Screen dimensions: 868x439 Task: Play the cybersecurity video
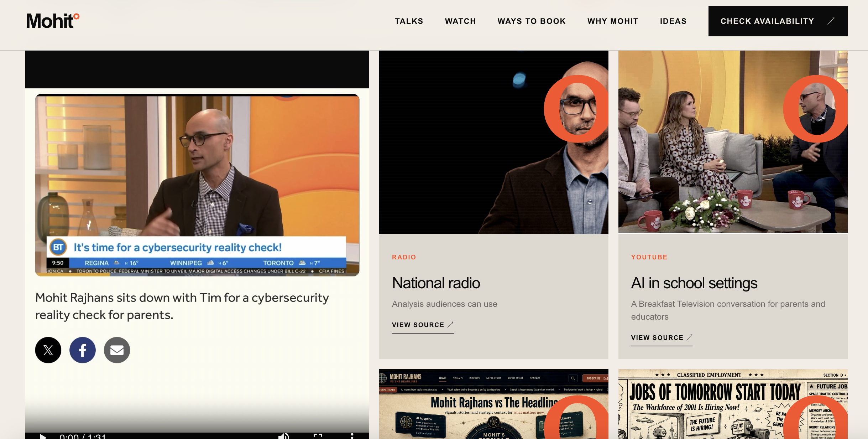[x=43, y=436]
